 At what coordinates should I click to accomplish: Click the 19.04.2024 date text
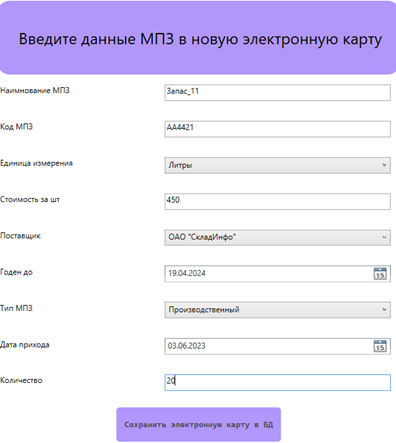pyautogui.click(x=187, y=273)
